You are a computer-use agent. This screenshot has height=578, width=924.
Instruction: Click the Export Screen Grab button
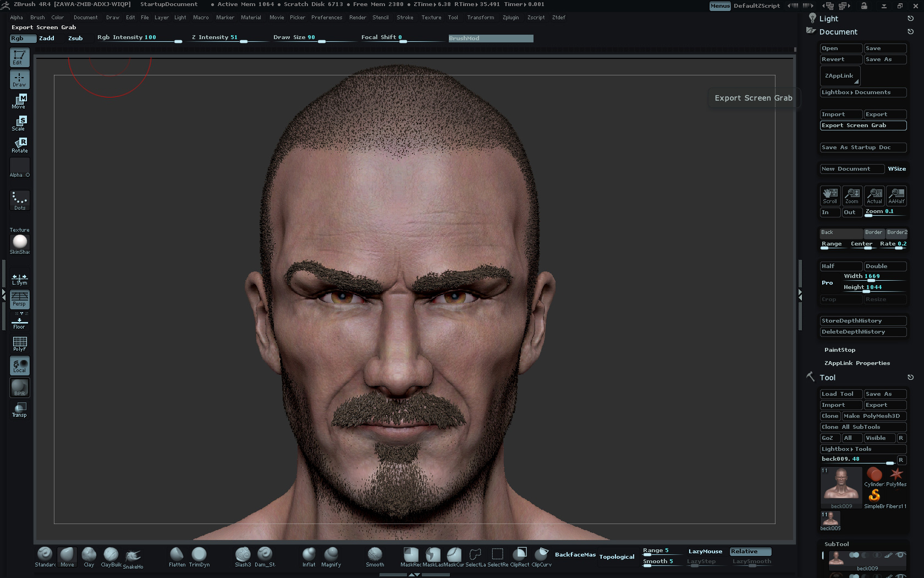coord(863,126)
